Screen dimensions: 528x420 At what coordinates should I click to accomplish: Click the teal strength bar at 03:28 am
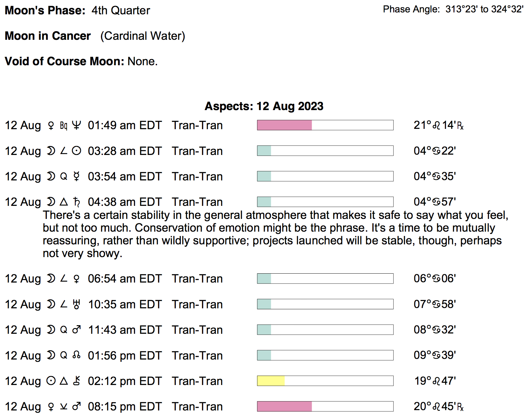coord(264,151)
